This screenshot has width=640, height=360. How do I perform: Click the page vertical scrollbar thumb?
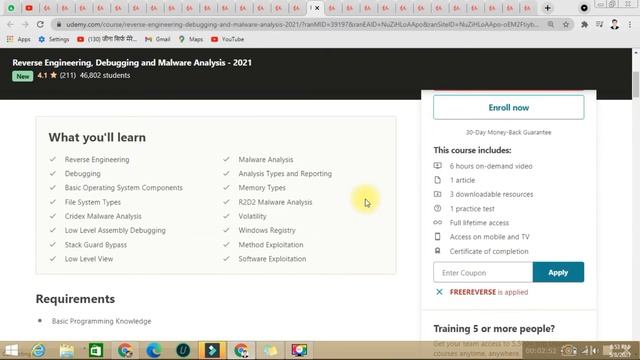coord(636,84)
